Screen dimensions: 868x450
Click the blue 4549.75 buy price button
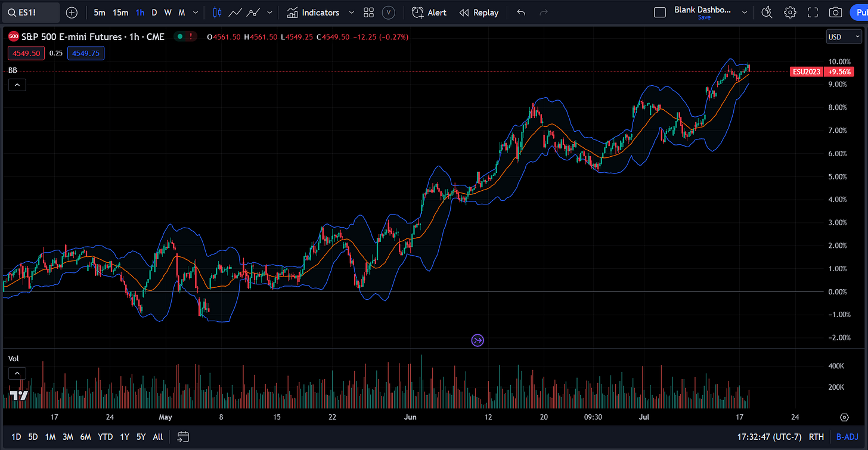click(86, 53)
